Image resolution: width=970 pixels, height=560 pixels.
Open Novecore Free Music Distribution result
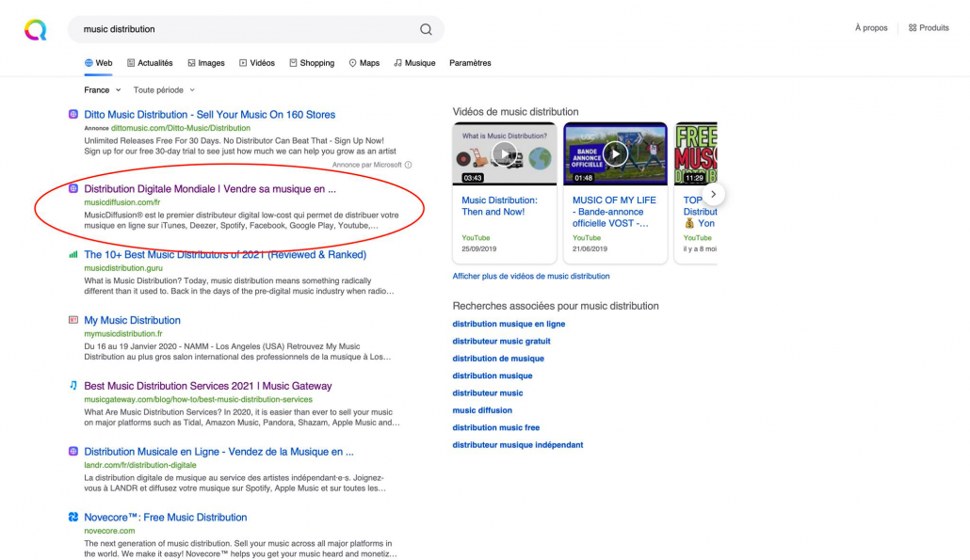[x=165, y=518]
